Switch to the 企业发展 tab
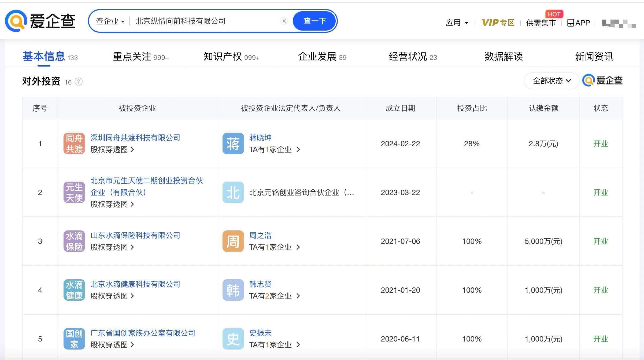 tap(322, 57)
